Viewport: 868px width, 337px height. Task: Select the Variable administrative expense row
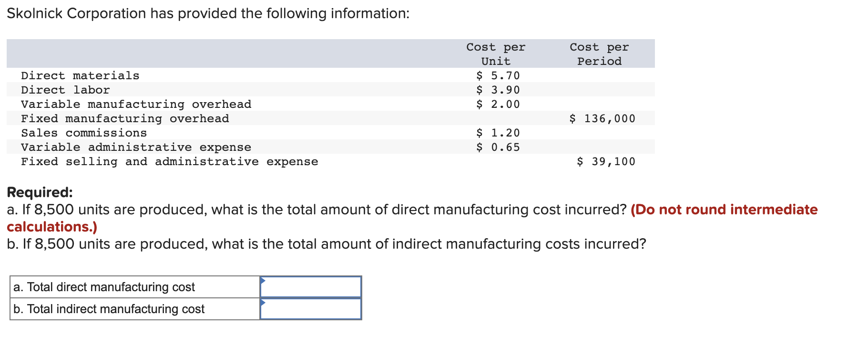pyautogui.click(x=136, y=147)
